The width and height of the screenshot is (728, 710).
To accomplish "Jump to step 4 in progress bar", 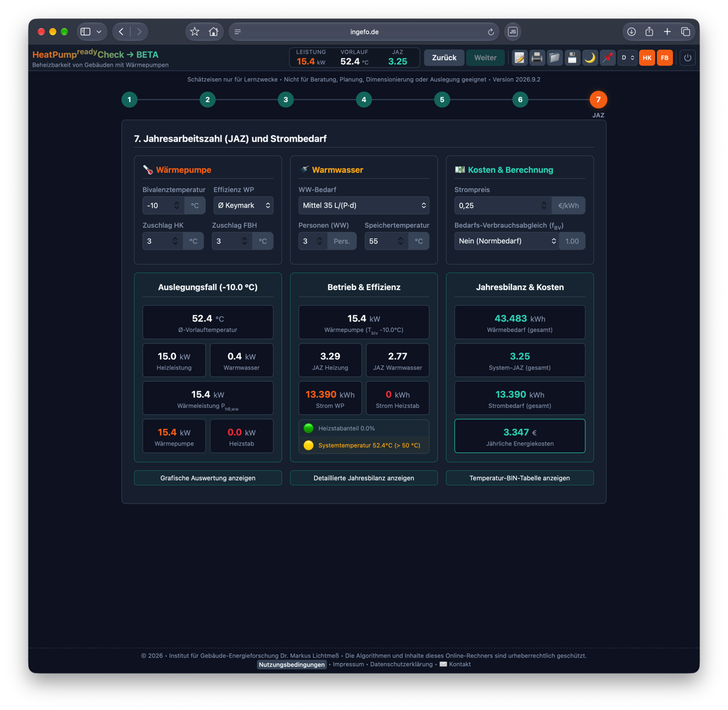I will click(364, 100).
